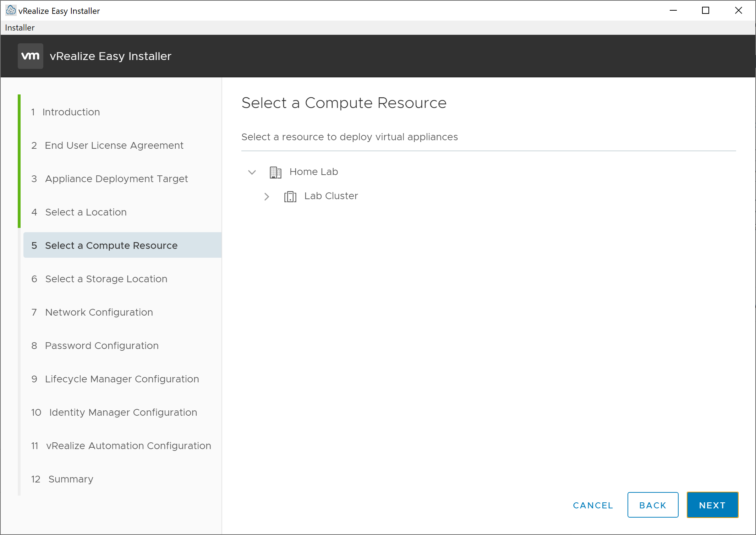Viewport: 756px width, 535px height.
Task: Select Lab Cluster as compute resource
Action: pos(331,196)
